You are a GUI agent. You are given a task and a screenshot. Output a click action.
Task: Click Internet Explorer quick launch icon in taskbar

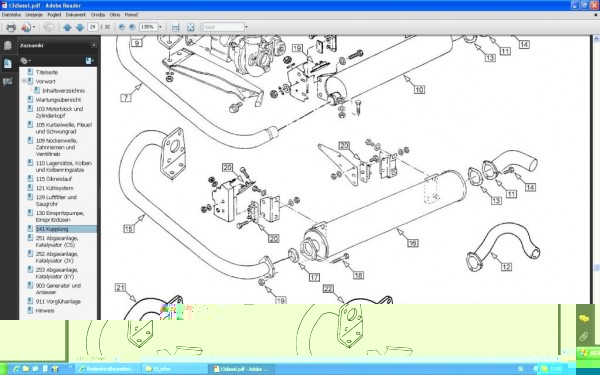click(16, 369)
